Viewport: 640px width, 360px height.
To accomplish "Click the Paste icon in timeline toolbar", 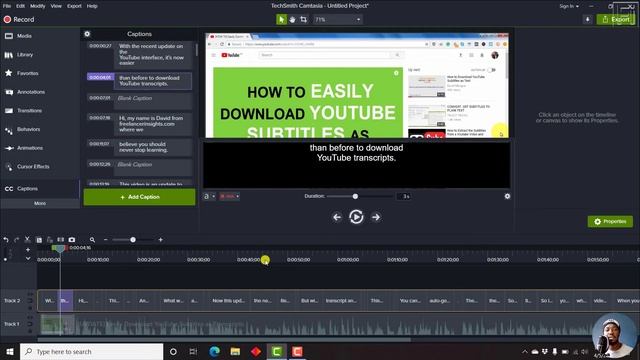I will pos(50,240).
